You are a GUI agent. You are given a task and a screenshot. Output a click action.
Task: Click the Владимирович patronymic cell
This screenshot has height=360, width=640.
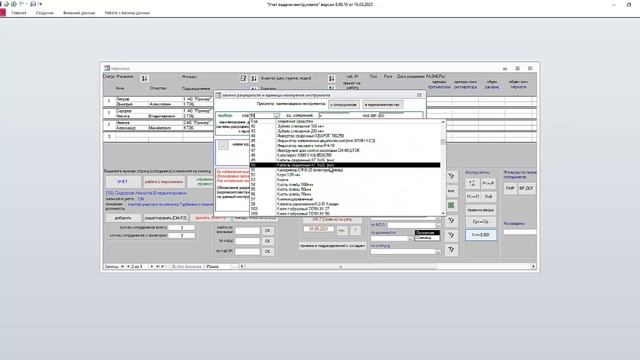tap(165, 116)
